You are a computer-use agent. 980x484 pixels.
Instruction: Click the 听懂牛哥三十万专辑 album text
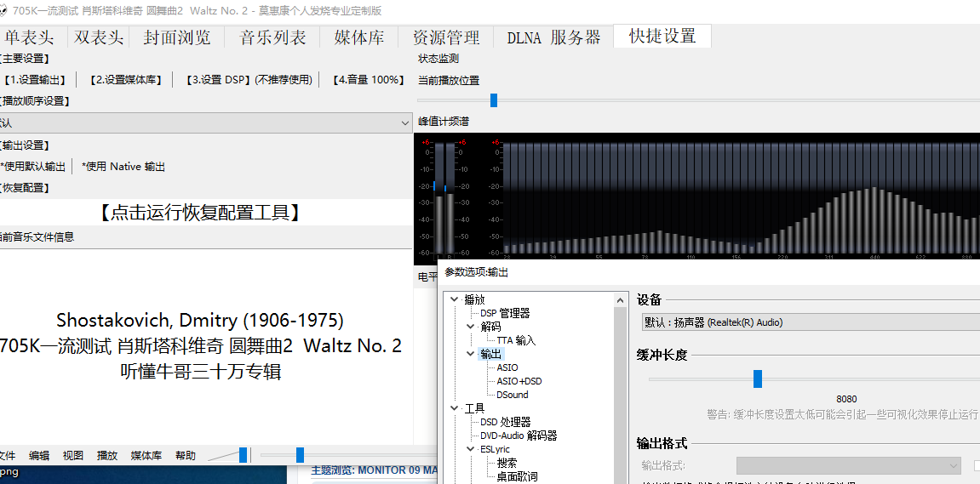point(201,372)
